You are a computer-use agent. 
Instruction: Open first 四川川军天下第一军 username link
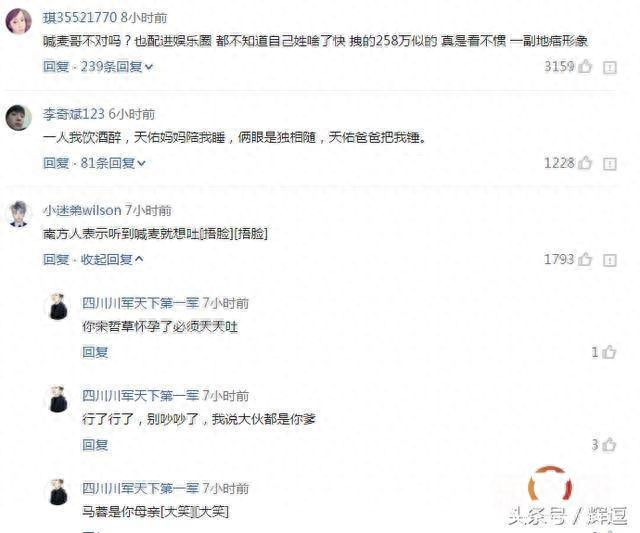(140, 303)
